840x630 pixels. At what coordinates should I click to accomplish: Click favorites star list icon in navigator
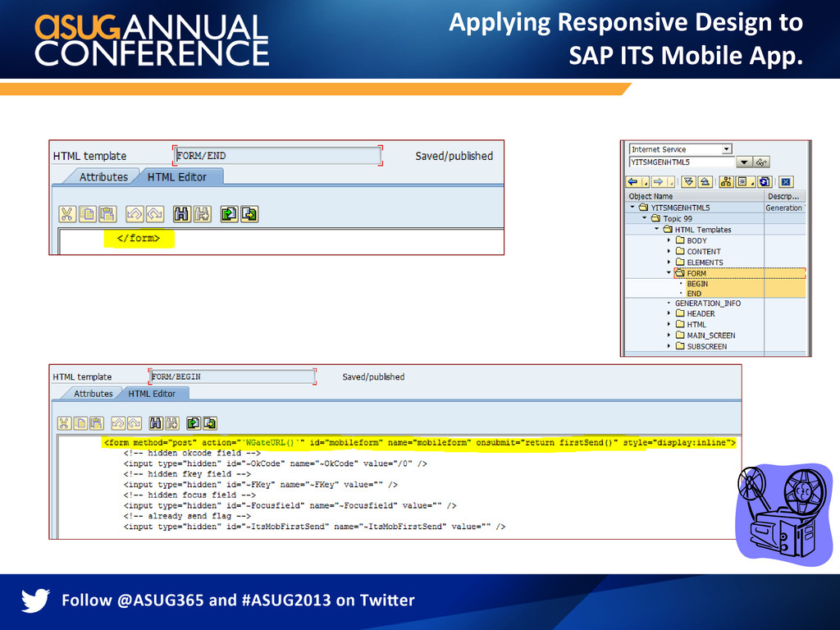click(742, 181)
